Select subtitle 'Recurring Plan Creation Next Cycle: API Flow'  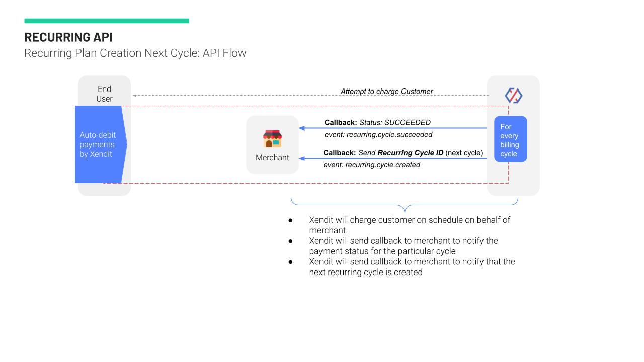pos(135,53)
